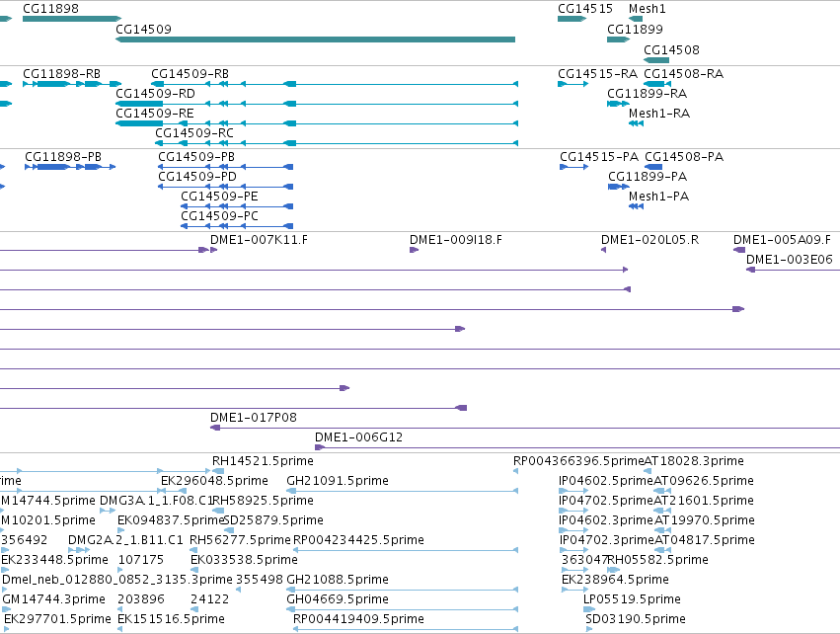
Task: Click the SD03190.5prime EST label
Action: [x=636, y=619]
